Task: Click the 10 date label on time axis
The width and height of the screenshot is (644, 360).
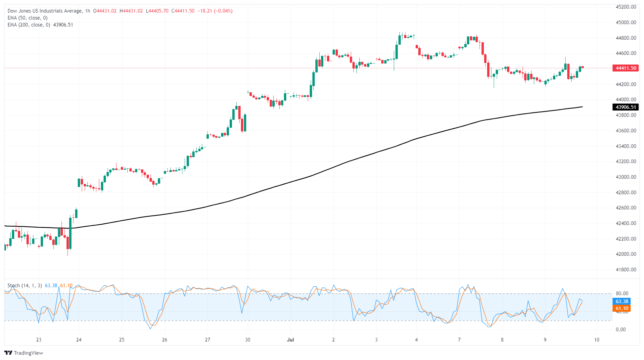Action: 597,340
